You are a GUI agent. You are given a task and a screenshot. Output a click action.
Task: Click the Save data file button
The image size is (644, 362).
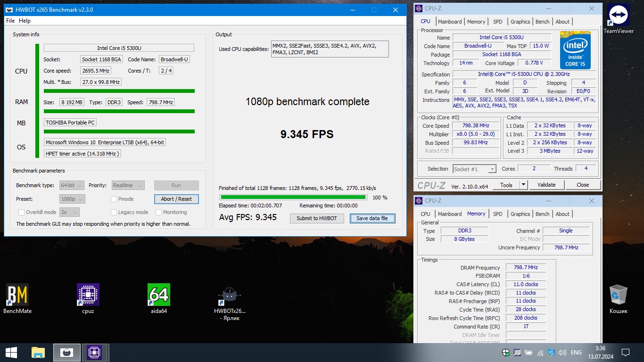372,218
